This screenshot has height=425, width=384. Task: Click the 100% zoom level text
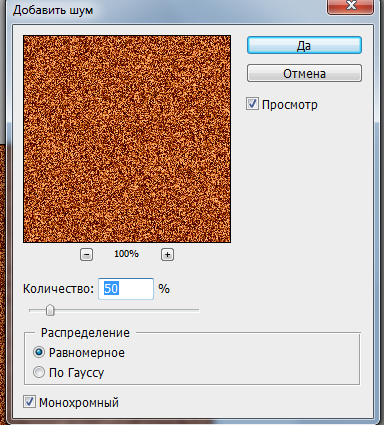pos(126,254)
